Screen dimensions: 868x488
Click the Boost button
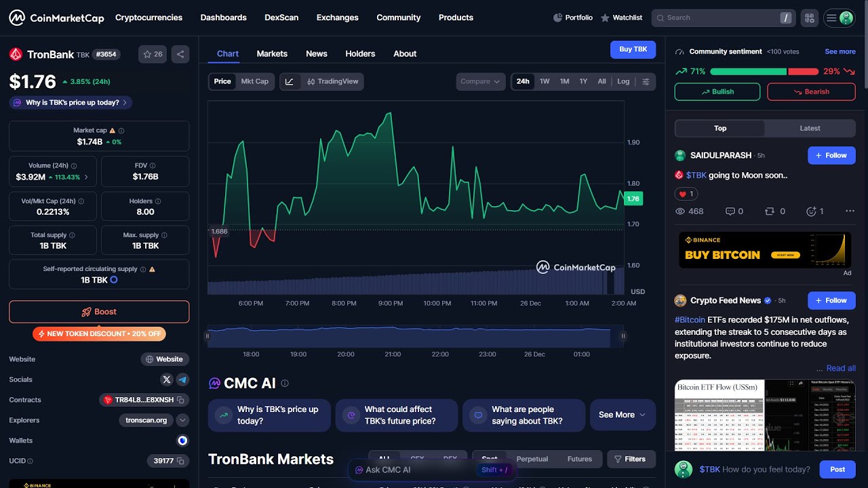tap(99, 312)
